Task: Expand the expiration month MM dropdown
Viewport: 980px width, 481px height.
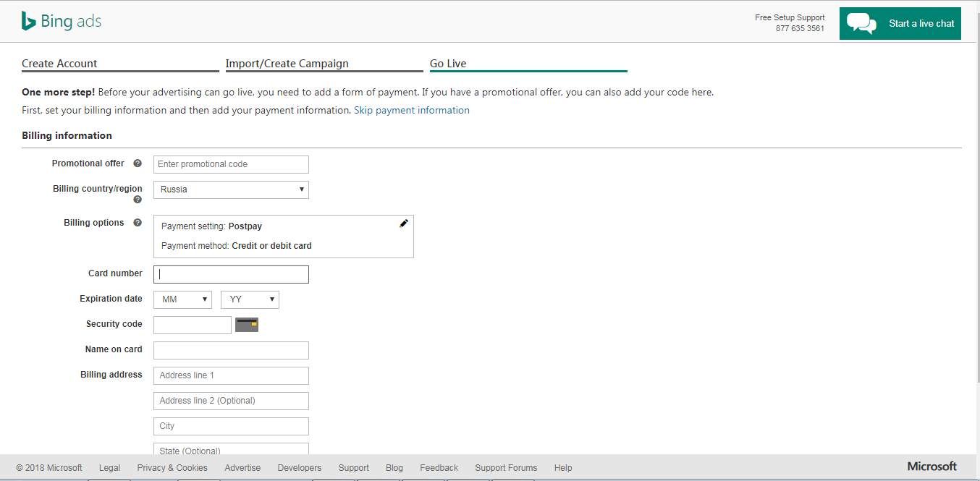Action: click(x=182, y=299)
